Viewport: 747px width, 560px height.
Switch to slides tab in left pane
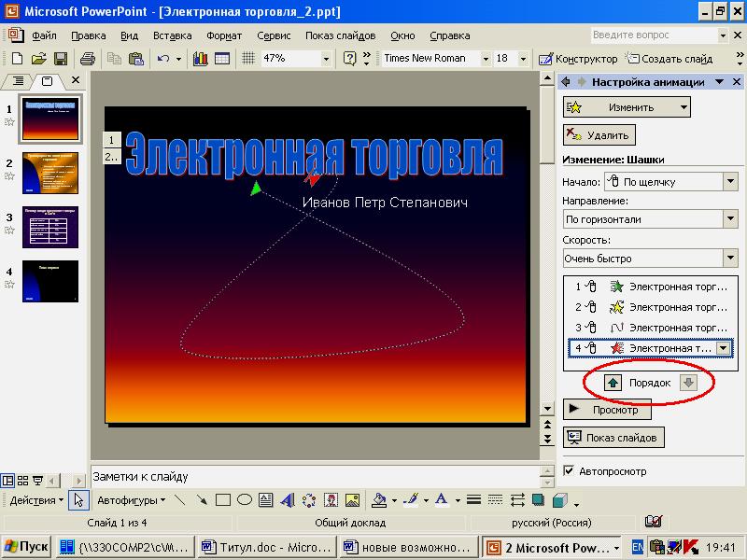tap(47, 81)
